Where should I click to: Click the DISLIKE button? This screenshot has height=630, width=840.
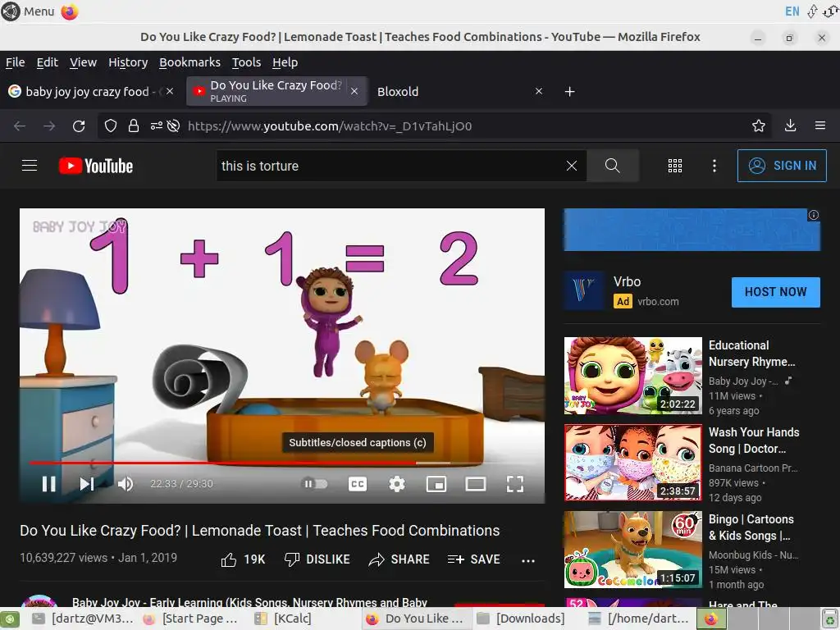[317, 559]
